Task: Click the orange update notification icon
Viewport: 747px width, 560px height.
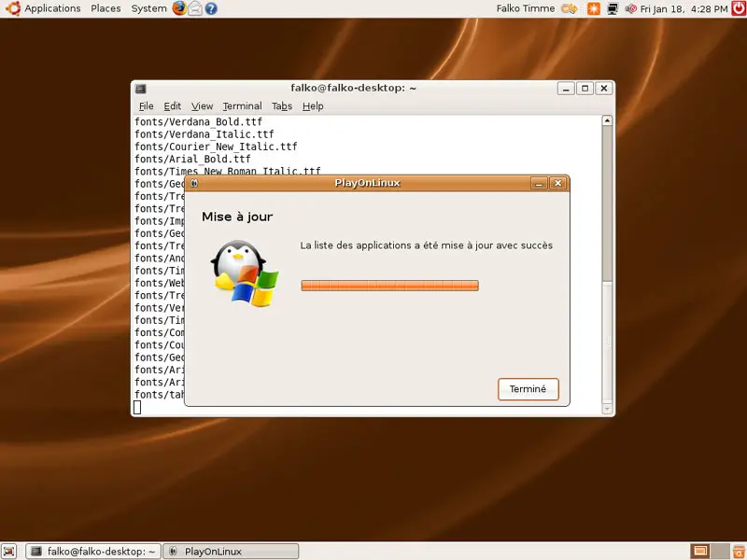Action: pos(594,8)
